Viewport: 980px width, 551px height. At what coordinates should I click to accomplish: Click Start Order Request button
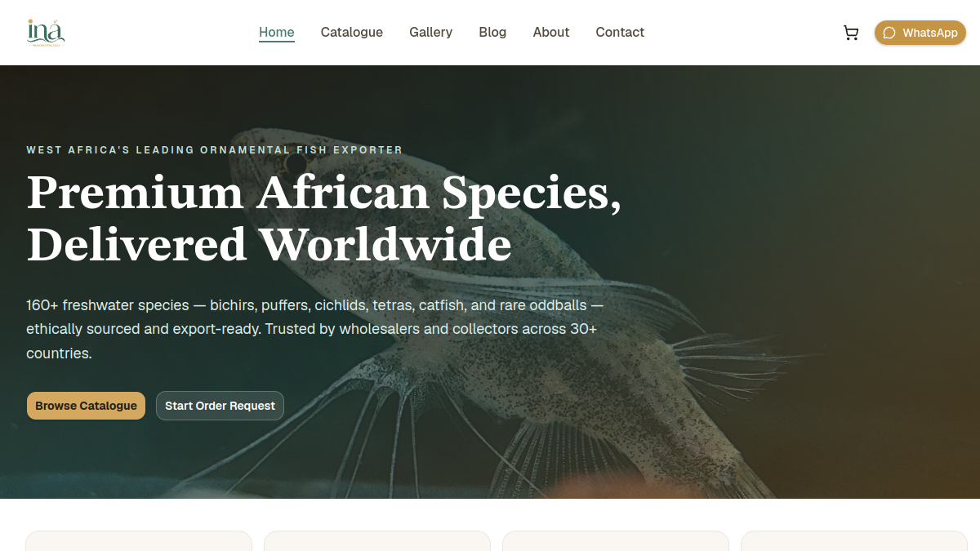click(220, 406)
